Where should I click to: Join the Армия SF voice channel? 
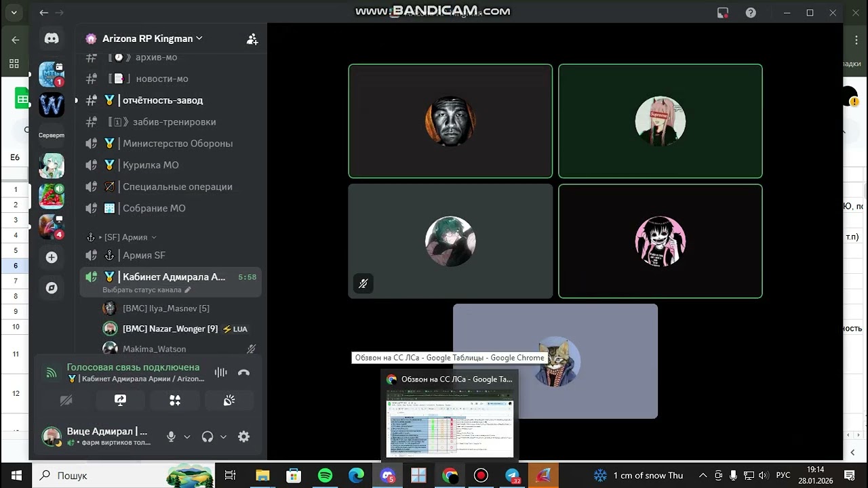point(170,256)
